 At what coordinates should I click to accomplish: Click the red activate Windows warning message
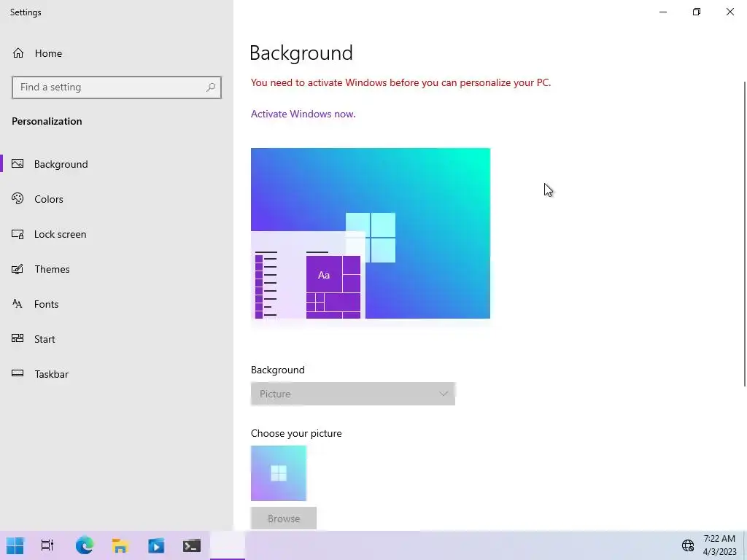coord(400,82)
